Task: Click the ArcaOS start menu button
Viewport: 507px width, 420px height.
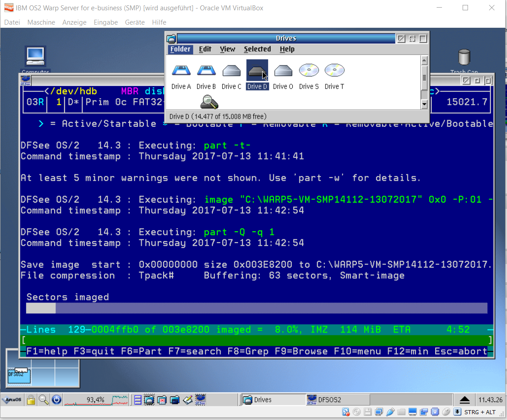Action: coord(12,400)
